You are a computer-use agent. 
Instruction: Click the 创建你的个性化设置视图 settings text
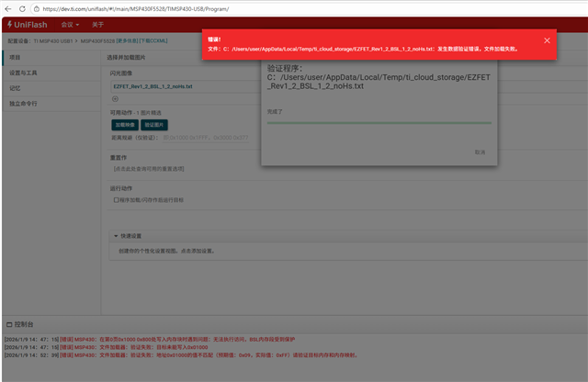167,252
